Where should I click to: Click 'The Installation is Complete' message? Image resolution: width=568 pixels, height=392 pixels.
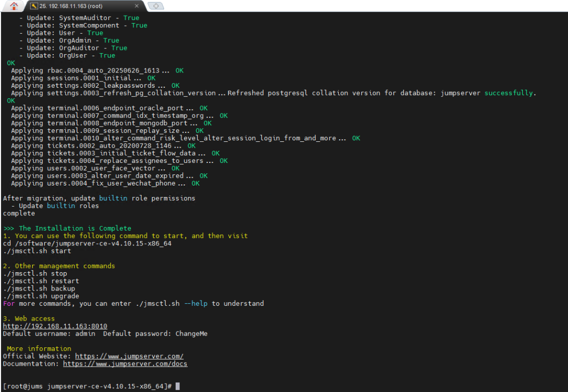(x=75, y=228)
